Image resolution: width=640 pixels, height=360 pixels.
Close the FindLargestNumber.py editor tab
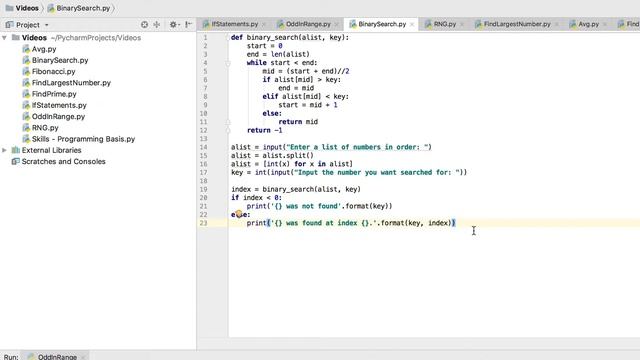coord(556,24)
